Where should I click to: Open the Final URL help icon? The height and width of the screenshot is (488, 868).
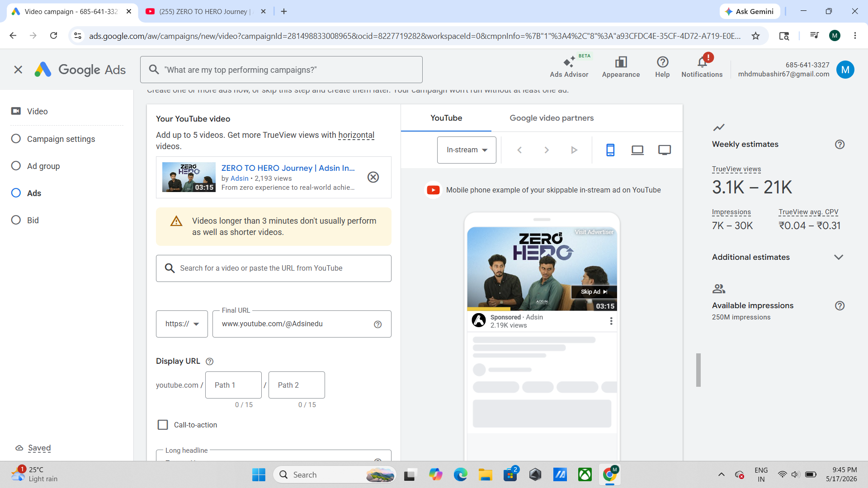378,324
